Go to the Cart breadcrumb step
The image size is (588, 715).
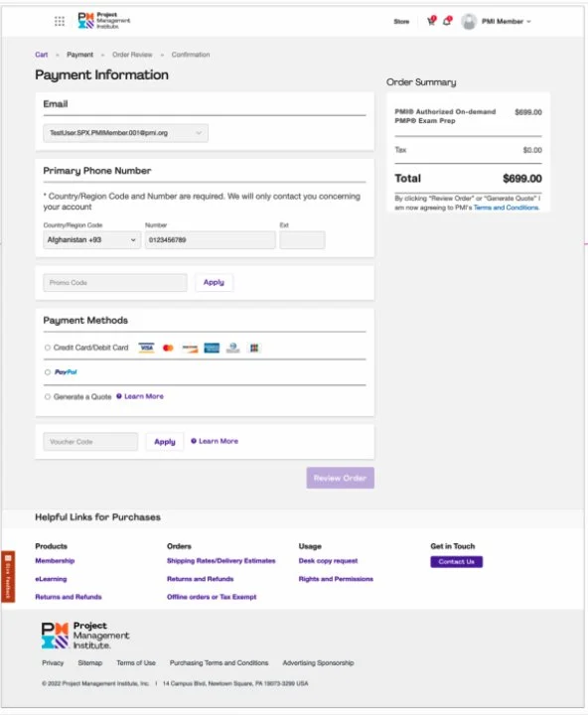pos(41,55)
